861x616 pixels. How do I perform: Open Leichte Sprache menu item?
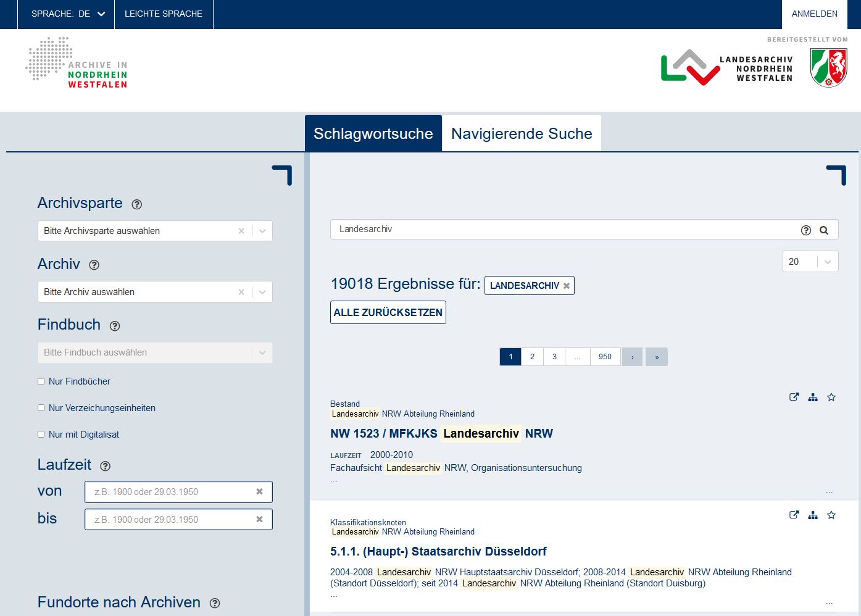coord(164,14)
